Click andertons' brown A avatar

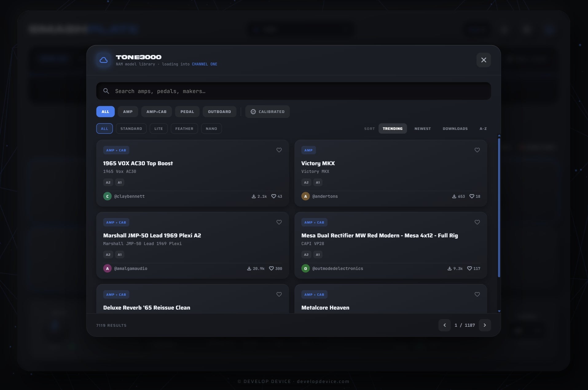[305, 196]
